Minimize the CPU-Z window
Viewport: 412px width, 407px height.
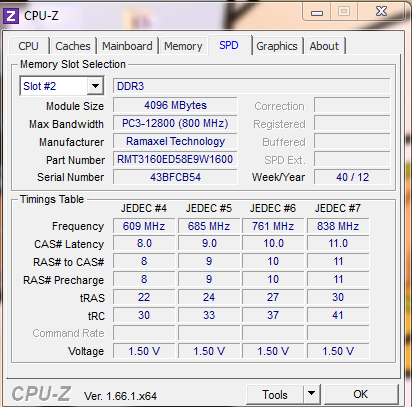point(317,13)
